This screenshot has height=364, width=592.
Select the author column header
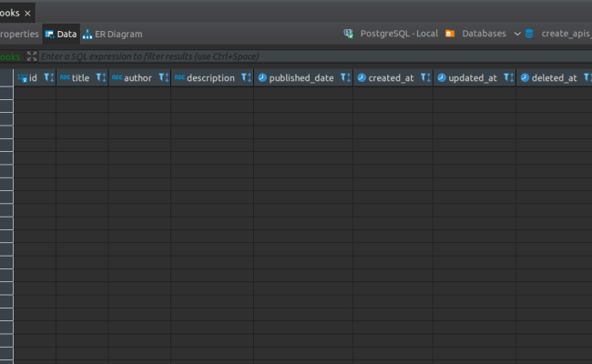(138, 78)
